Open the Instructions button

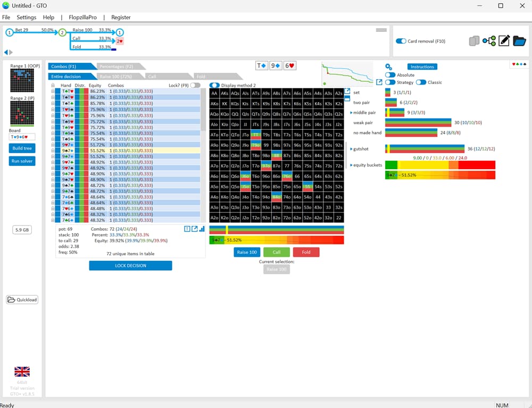tap(422, 67)
